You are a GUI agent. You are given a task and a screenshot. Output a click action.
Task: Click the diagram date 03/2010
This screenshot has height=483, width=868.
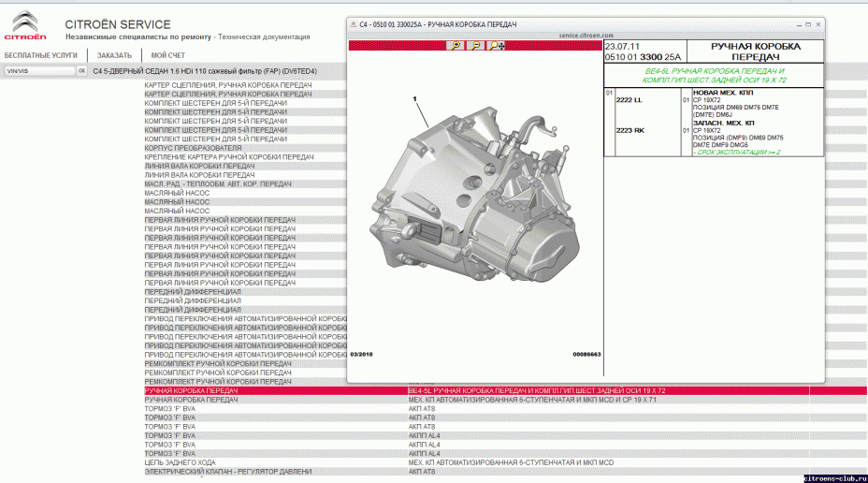[361, 354]
